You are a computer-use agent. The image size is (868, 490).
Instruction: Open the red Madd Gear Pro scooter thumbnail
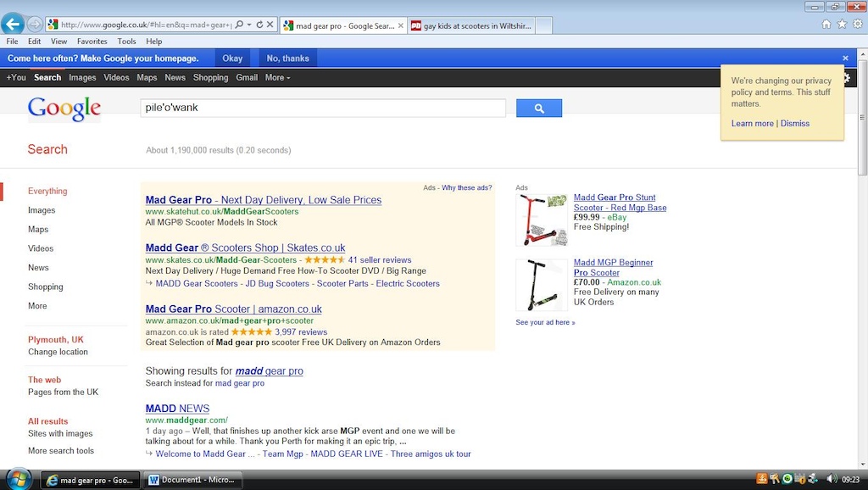[x=542, y=220]
